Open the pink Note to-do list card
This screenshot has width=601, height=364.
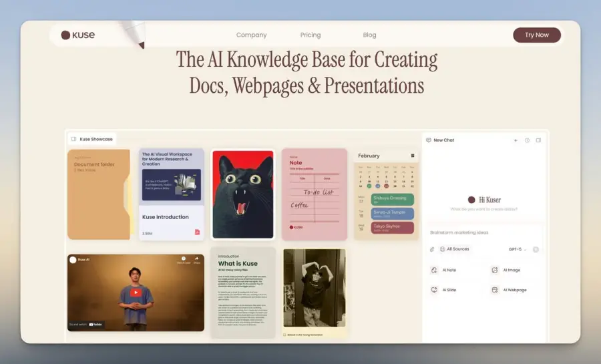(x=315, y=194)
